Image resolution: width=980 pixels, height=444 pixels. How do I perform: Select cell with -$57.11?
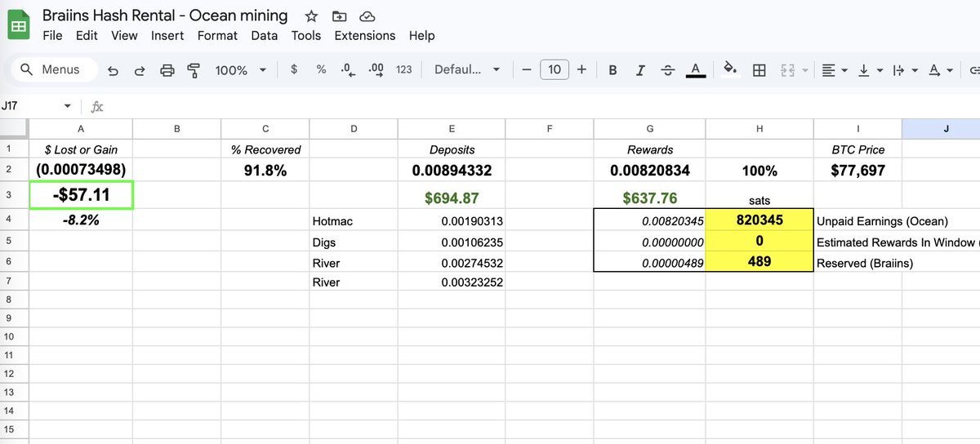(80, 196)
